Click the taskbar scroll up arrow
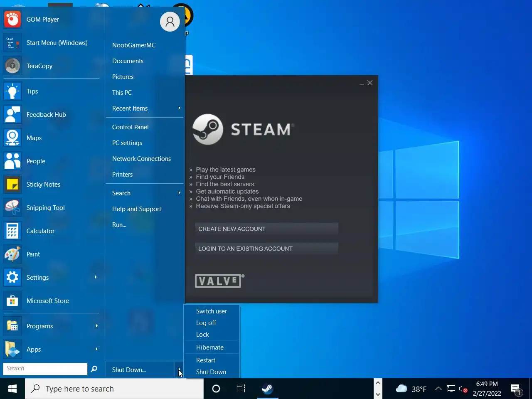The image size is (532, 399). pyautogui.click(x=378, y=383)
